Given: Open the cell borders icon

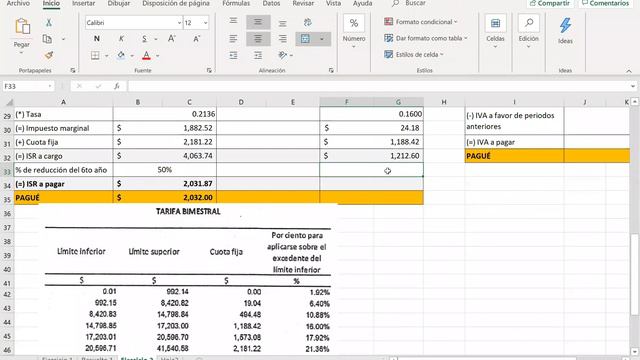Looking at the screenshot, I should (95, 55).
